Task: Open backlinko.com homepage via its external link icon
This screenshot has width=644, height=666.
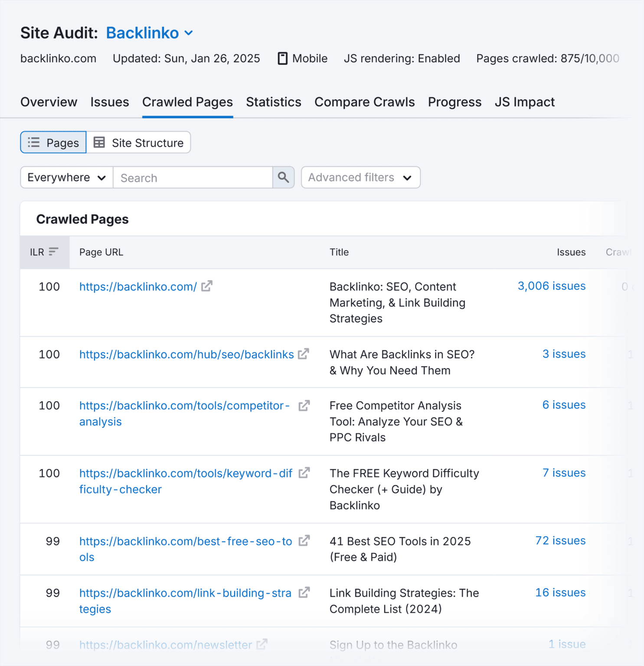Action: click(x=207, y=286)
